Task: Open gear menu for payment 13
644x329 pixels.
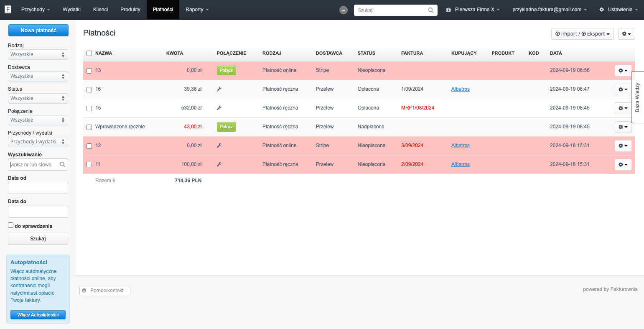Action: [x=623, y=71]
